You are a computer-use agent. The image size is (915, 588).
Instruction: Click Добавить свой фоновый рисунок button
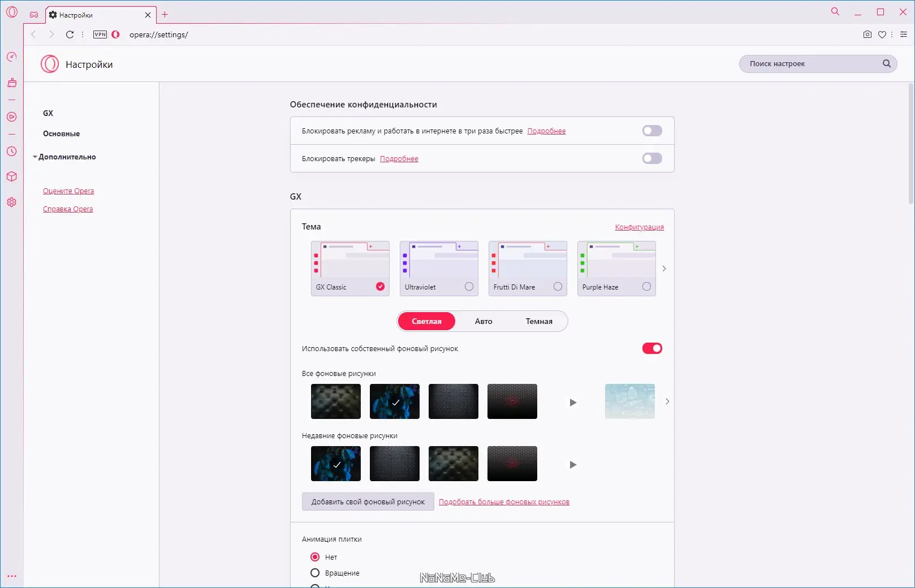coord(368,501)
